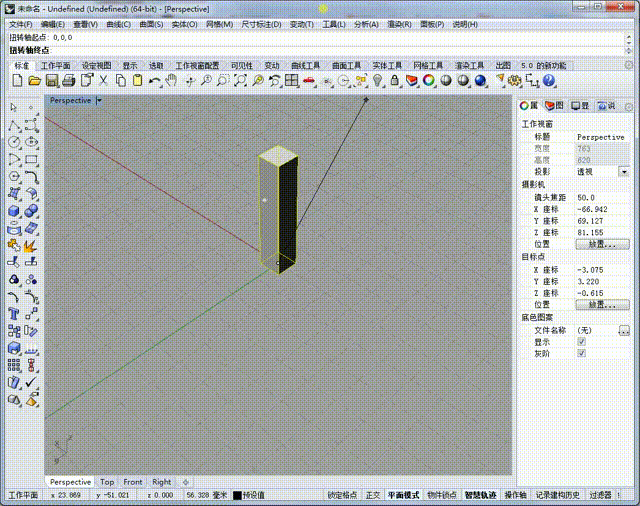Open the Perspective viewport title dropdown arrow

(99, 100)
